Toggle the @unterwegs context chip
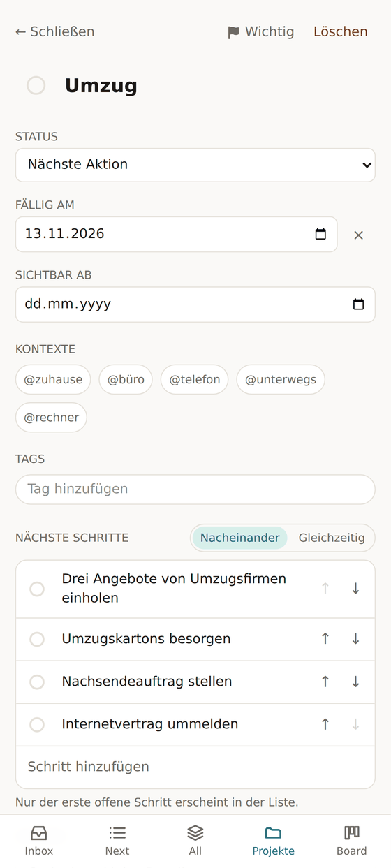The height and width of the screenshot is (868, 391). coord(281,380)
